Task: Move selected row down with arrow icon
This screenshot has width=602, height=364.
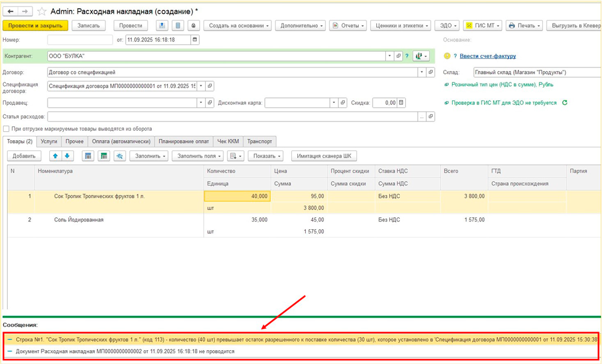Action: click(67, 156)
